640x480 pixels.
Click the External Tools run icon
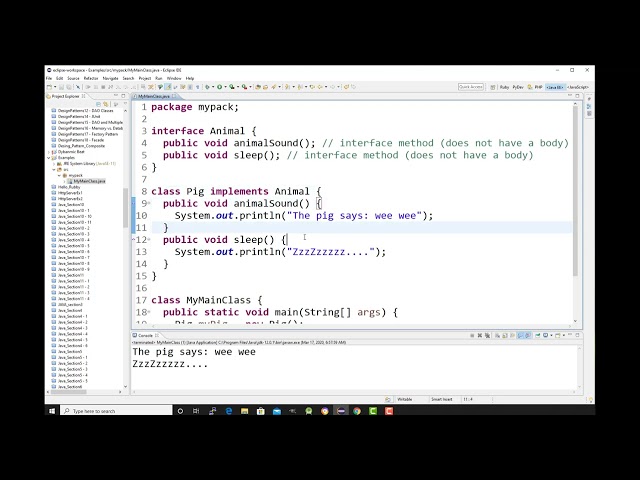(x=244, y=87)
